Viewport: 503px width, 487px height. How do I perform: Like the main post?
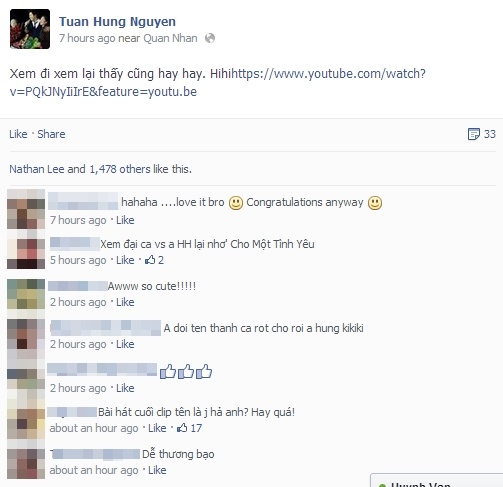coord(18,134)
